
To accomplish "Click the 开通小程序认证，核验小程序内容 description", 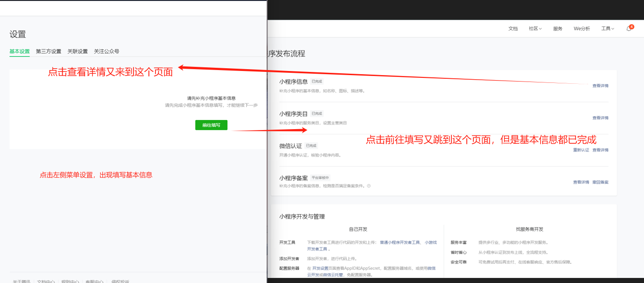I will 310,155.
